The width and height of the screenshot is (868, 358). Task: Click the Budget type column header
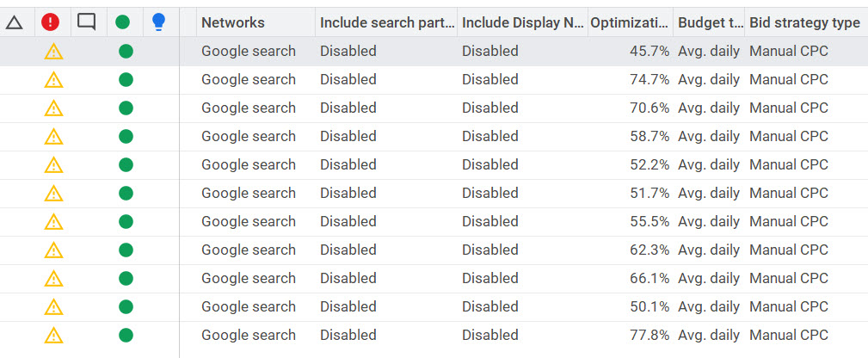(710, 23)
